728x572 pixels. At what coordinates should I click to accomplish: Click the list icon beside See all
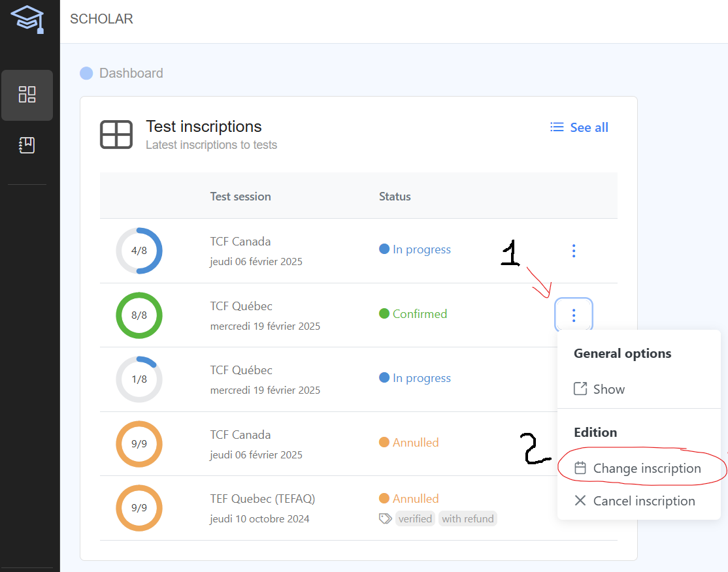tap(557, 127)
